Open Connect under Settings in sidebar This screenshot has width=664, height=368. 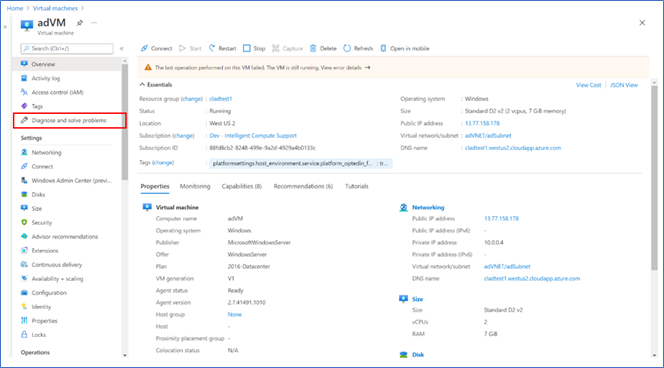point(42,166)
